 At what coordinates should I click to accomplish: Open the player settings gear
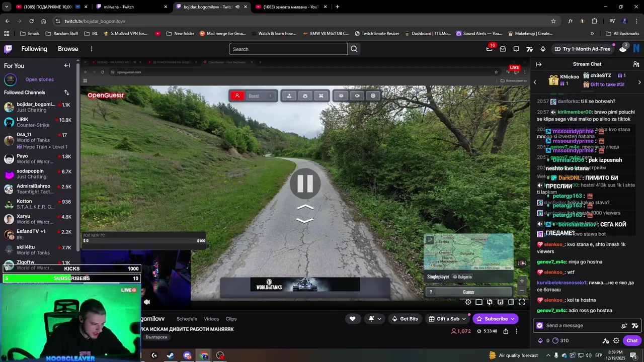coord(468,302)
